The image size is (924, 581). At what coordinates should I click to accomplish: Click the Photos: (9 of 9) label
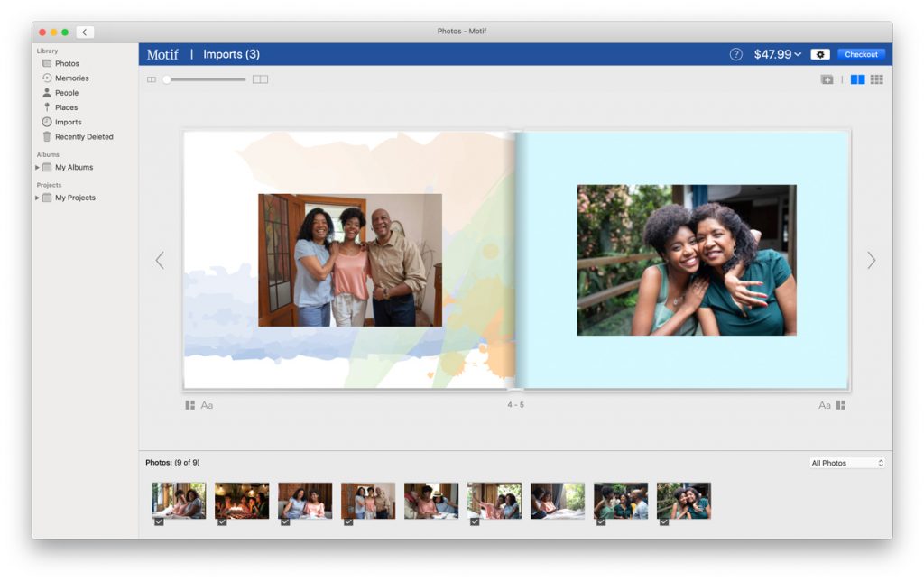tap(172, 463)
